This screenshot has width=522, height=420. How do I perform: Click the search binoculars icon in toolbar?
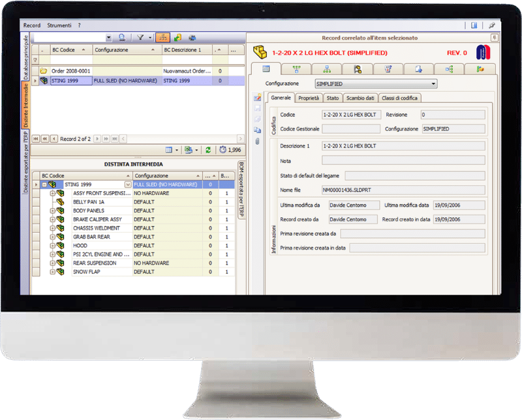pos(122,38)
